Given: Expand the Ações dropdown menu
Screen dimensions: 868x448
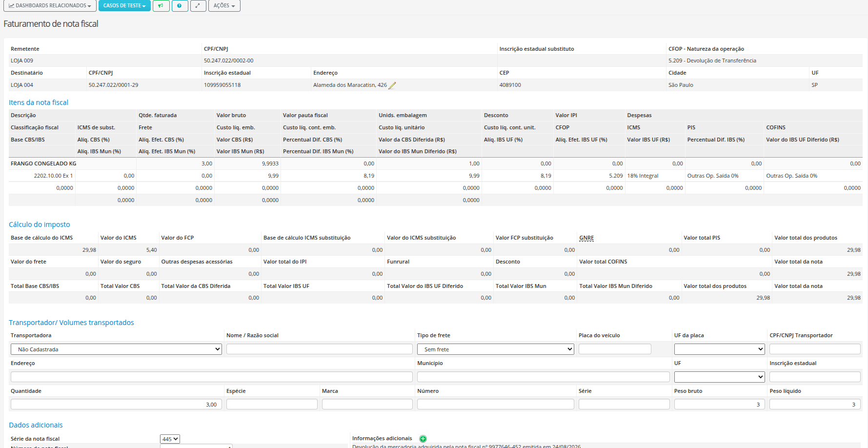Looking at the screenshot, I should point(224,6).
